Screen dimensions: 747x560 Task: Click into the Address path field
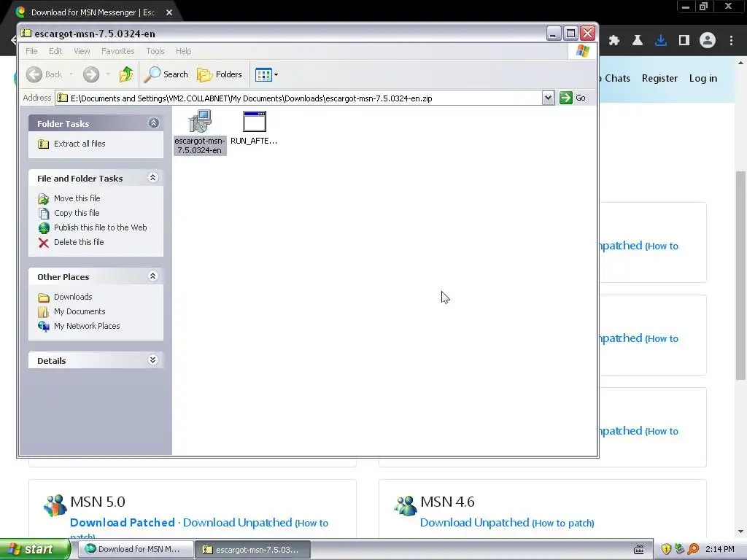[298, 98]
